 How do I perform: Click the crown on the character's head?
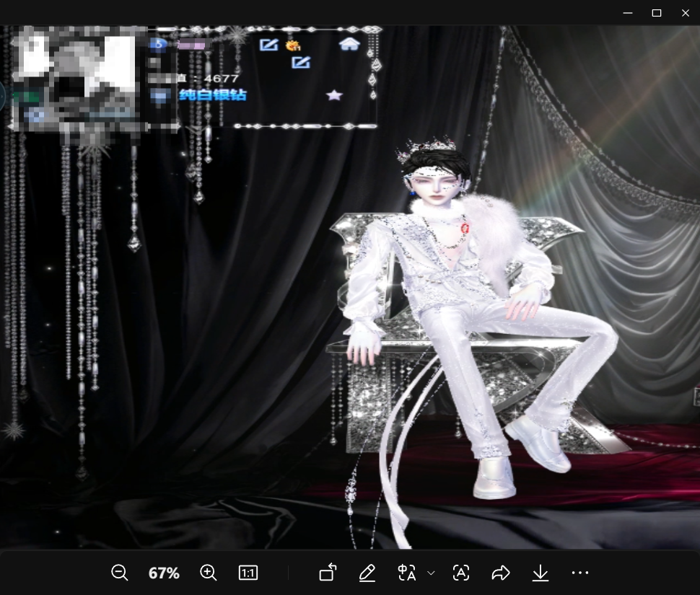click(430, 146)
